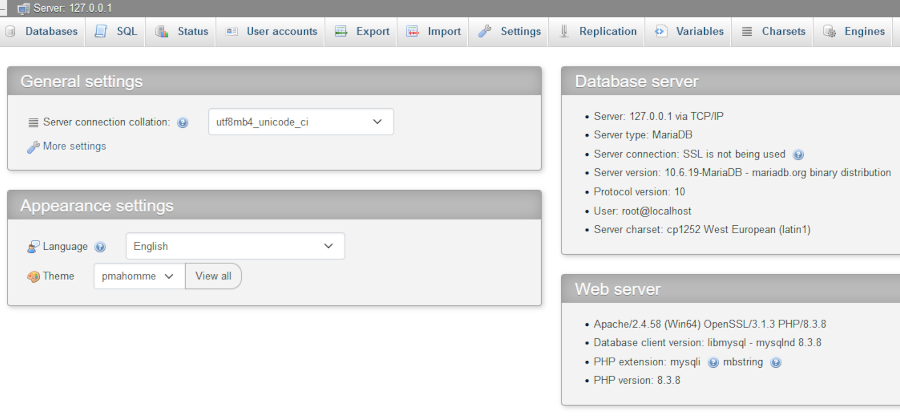Screen dimensions: 900x416
Task: Click the Database server panel header
Action: [x=731, y=81]
